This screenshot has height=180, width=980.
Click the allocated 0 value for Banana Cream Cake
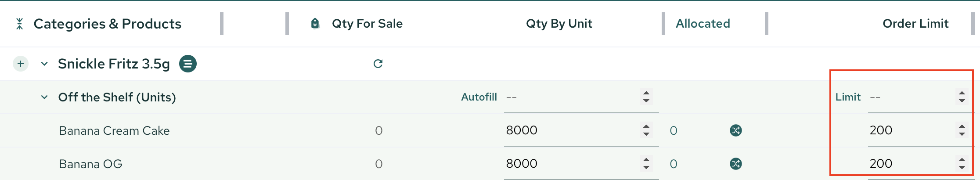click(x=674, y=130)
